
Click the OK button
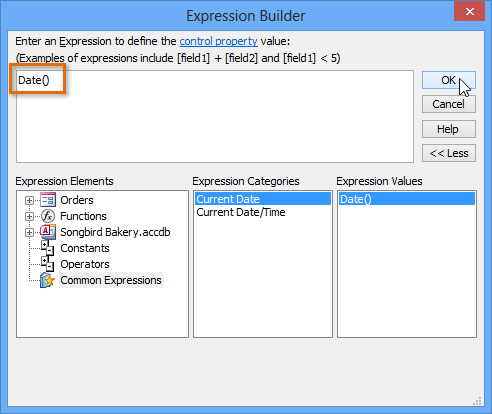click(449, 80)
